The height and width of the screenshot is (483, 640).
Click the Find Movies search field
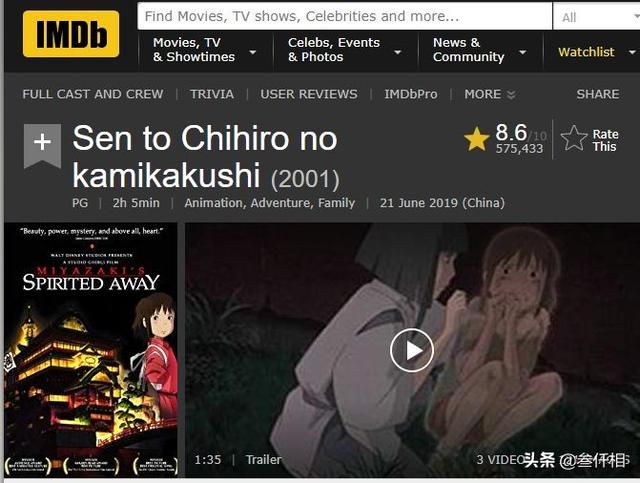coord(345,16)
